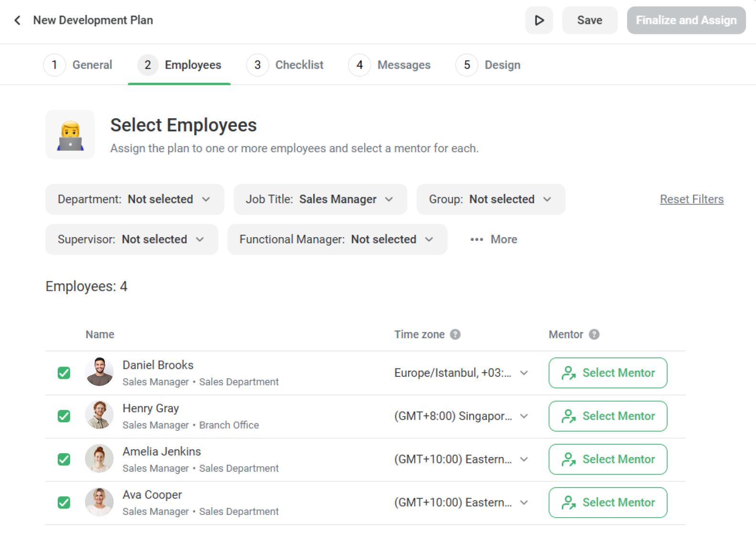The width and height of the screenshot is (756, 542).
Task: Click the Time zone column header text
Action: [420, 334]
